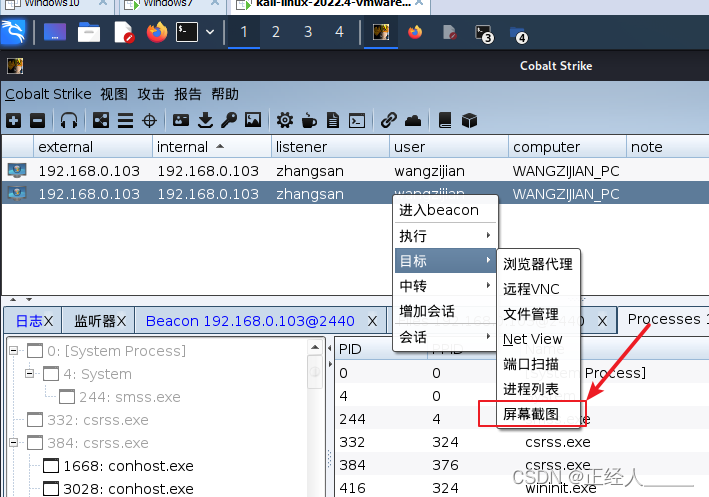Open the 视图 menu
The width and height of the screenshot is (709, 497).
click(x=114, y=94)
